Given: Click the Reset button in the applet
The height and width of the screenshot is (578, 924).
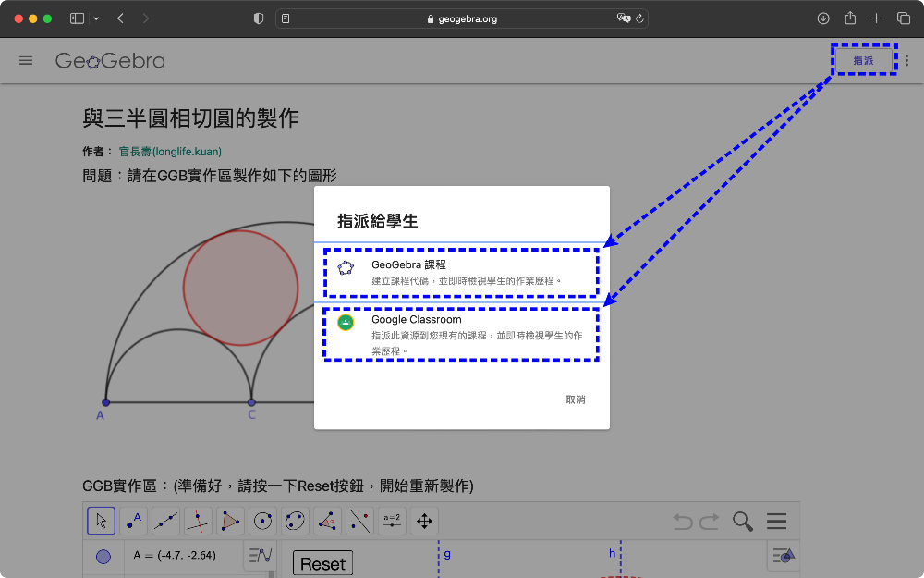Looking at the screenshot, I should coord(322,564).
